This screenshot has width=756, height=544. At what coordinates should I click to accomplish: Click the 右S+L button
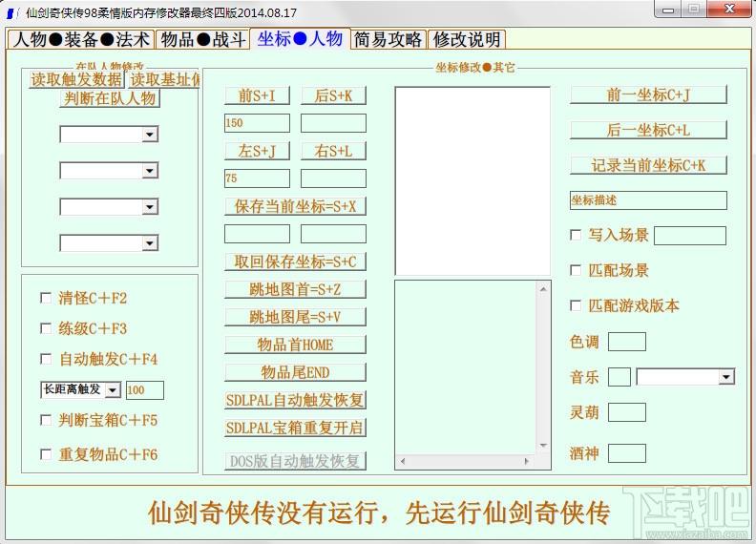click(x=333, y=151)
